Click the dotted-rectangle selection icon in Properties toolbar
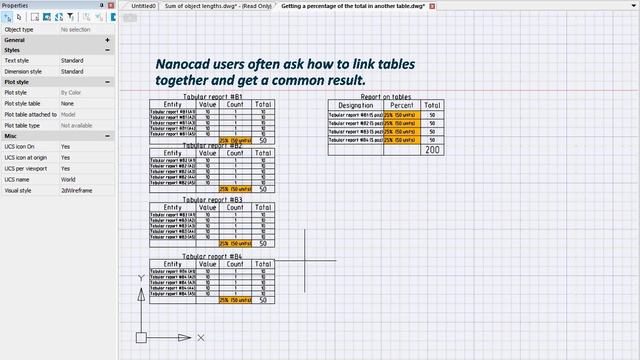 point(35,17)
